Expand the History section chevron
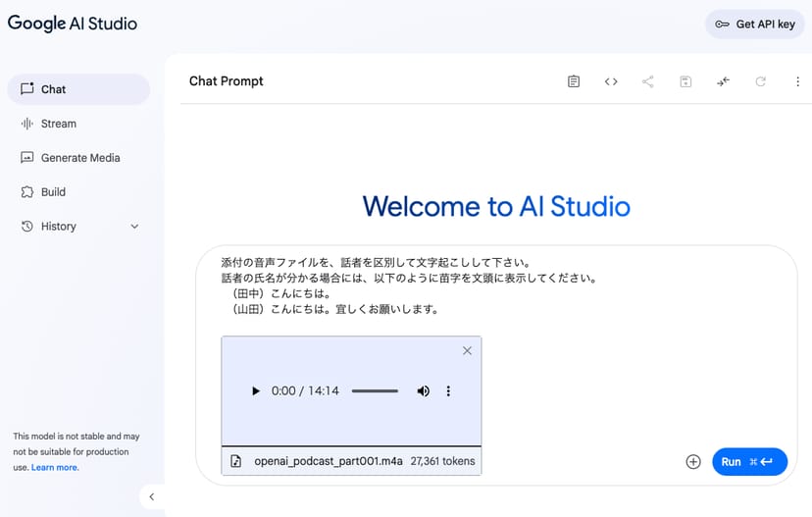Image resolution: width=812 pixels, height=517 pixels. [x=134, y=227]
